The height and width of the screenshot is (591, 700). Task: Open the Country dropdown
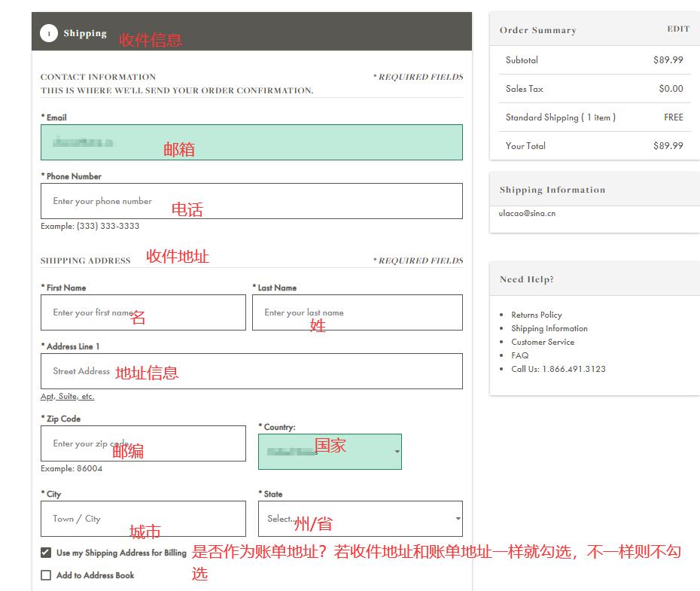click(x=330, y=451)
